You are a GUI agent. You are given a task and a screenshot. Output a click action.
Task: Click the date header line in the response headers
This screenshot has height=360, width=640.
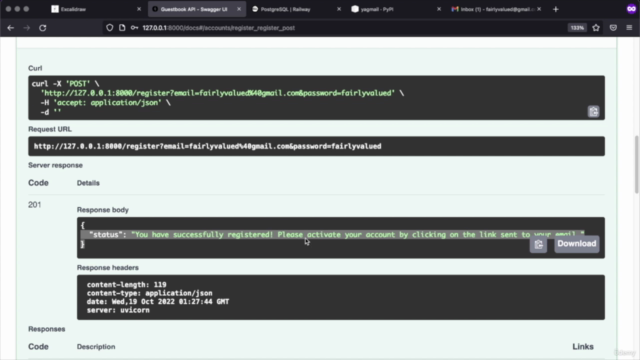tap(158, 302)
